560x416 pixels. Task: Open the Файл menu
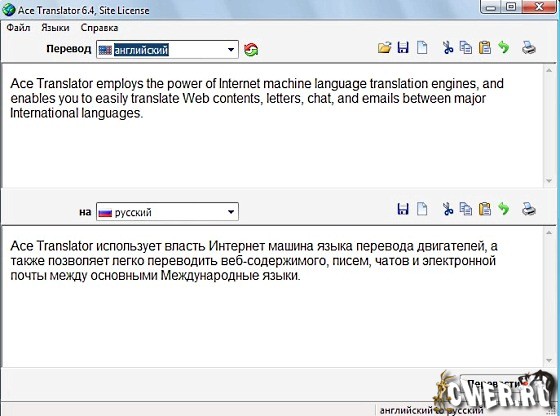[x=18, y=27]
